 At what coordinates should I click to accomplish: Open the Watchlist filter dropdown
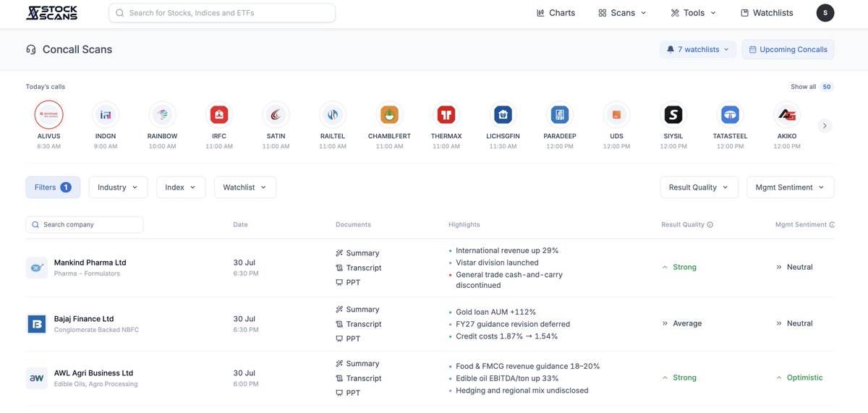pos(245,187)
